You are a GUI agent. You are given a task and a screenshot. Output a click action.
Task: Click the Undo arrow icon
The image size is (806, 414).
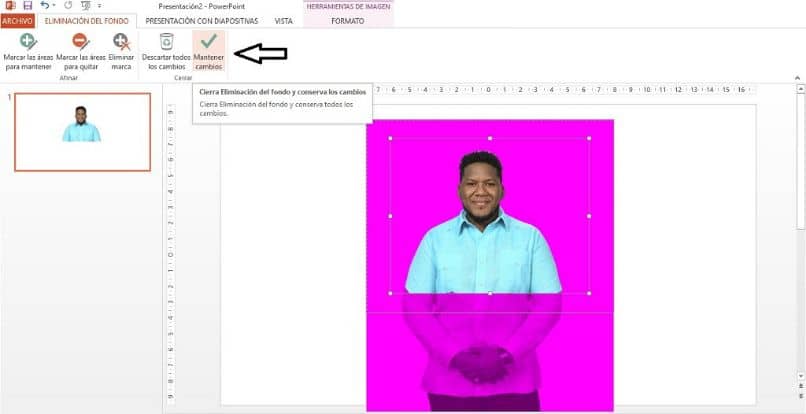[45, 6]
